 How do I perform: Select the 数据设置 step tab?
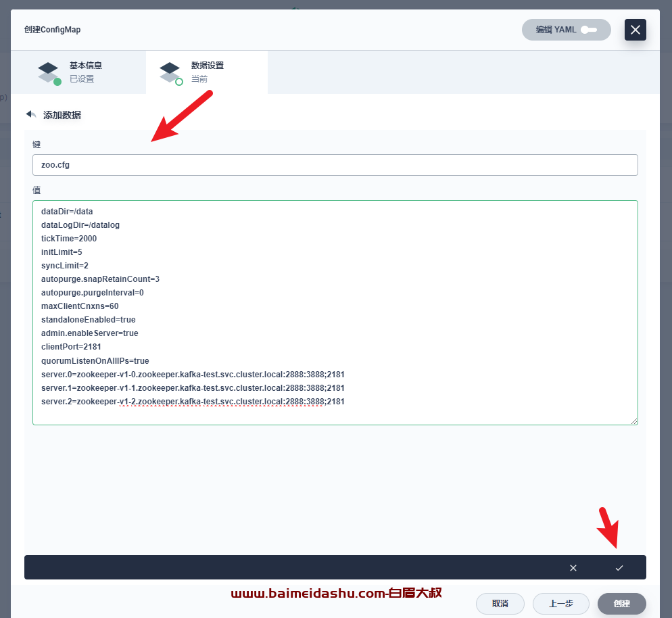pyautogui.click(x=207, y=72)
